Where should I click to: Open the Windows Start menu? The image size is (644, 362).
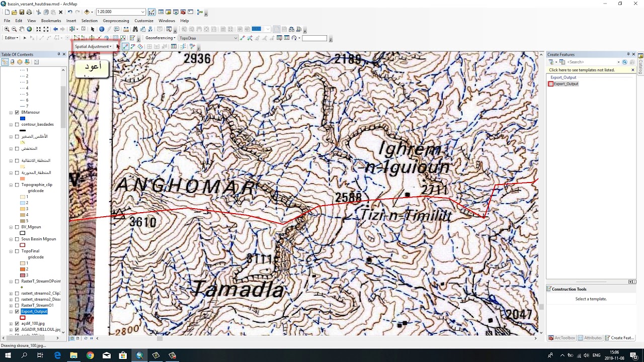8,355
